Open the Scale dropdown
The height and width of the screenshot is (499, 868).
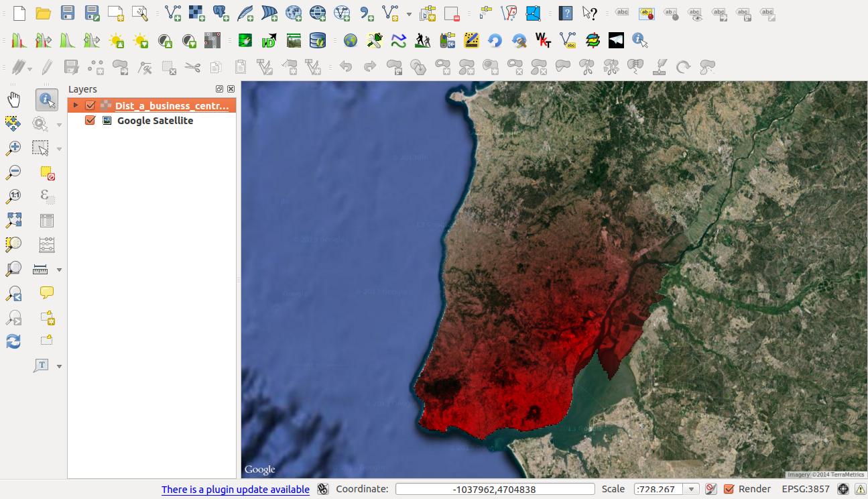(x=691, y=489)
